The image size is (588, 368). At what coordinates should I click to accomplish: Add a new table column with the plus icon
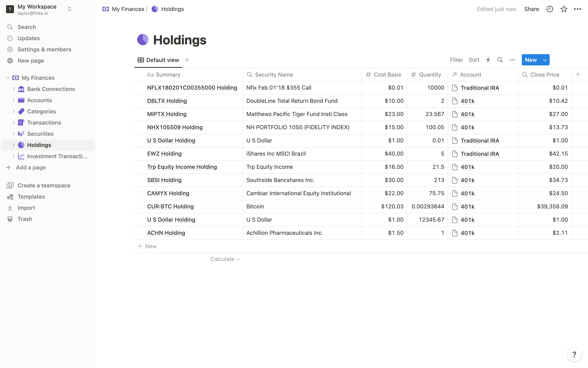[578, 74]
